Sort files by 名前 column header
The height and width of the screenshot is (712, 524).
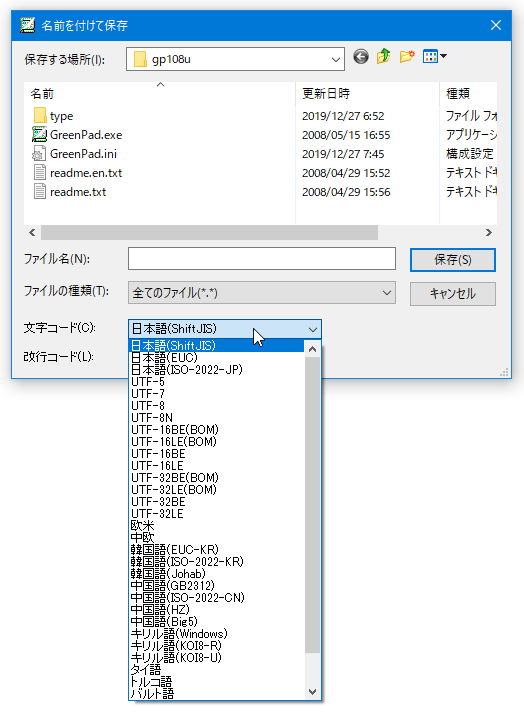tap(159, 94)
